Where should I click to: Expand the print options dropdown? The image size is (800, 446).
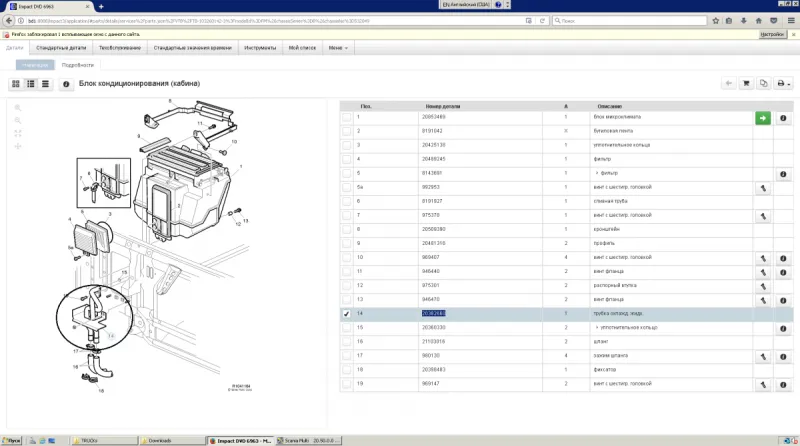(x=784, y=84)
